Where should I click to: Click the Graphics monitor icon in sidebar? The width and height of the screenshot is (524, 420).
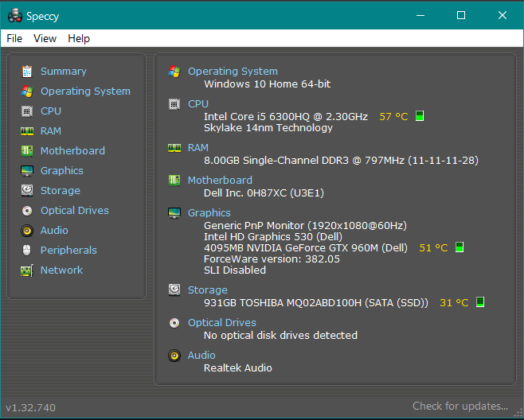click(27, 171)
